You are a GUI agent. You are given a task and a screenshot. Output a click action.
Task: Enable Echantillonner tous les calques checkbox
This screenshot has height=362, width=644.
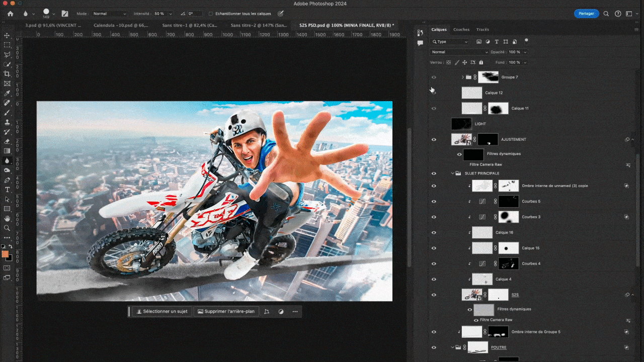211,14
